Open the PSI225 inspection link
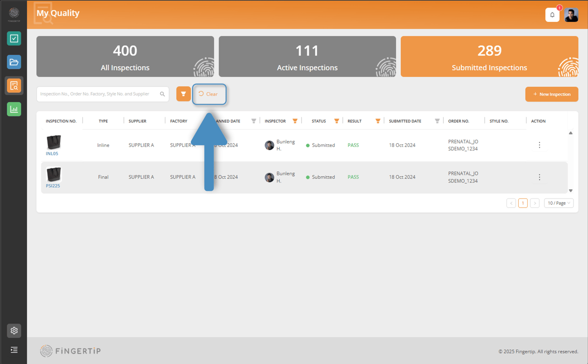588x364 pixels. 53,186
